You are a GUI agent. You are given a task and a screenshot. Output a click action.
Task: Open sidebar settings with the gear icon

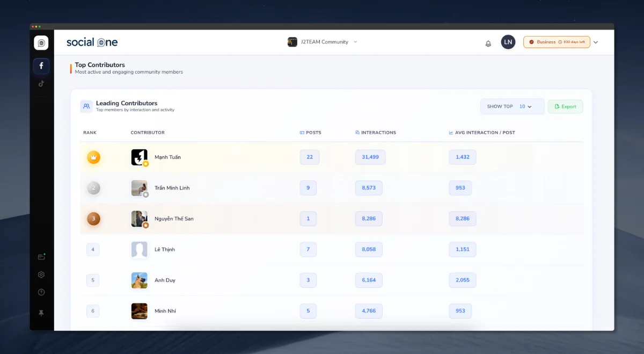tap(41, 274)
